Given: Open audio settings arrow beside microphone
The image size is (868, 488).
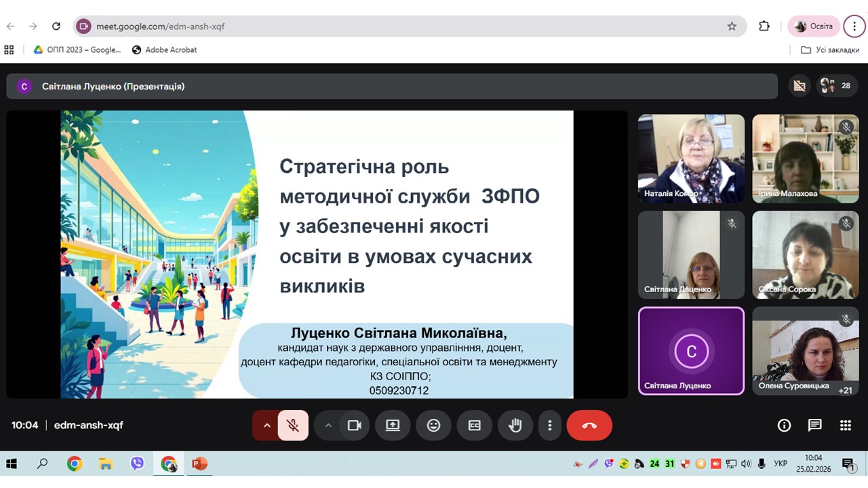Looking at the screenshot, I should click(267, 426).
